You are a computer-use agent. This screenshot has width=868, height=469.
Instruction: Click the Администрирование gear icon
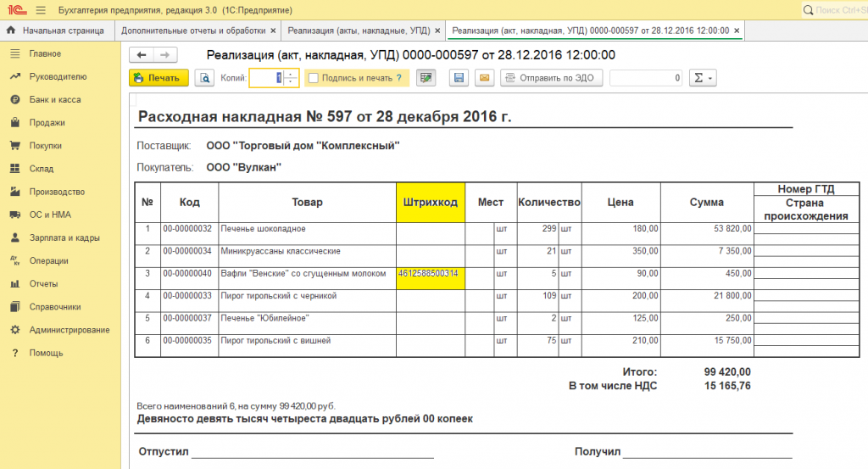(x=15, y=330)
